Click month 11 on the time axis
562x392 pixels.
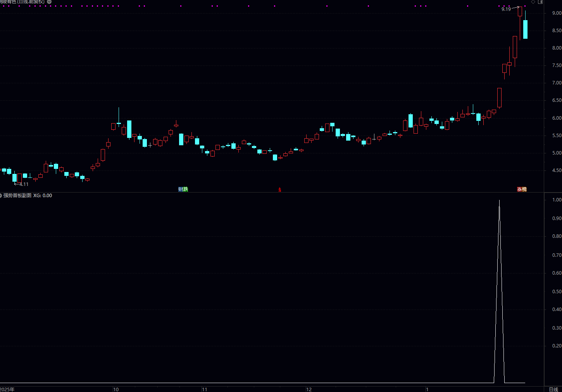[205, 389]
